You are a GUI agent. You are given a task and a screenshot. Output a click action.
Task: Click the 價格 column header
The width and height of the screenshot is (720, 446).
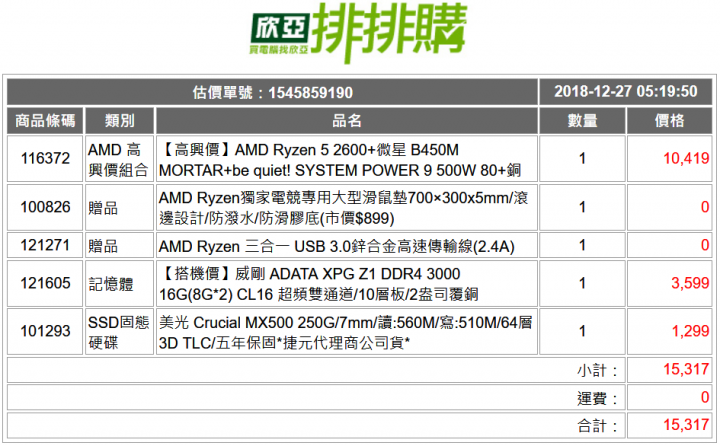[x=669, y=121]
